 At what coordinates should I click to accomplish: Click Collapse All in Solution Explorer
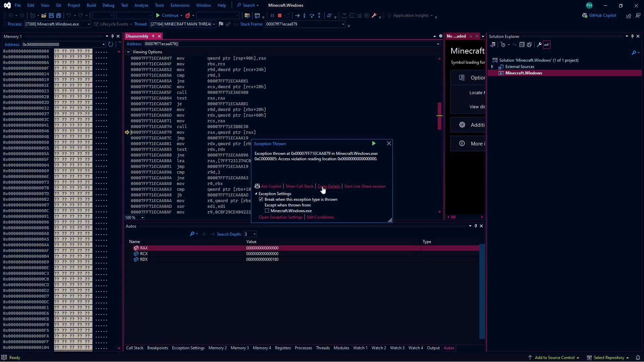[522, 45]
